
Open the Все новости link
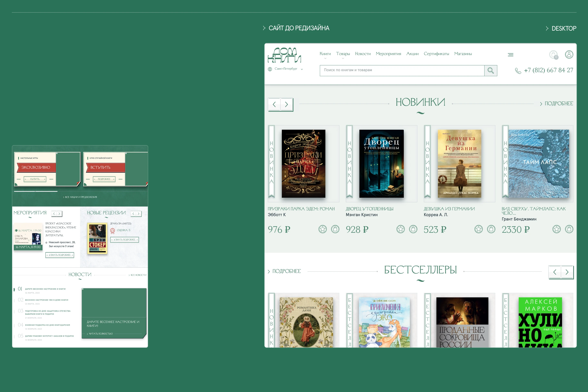pos(137,275)
